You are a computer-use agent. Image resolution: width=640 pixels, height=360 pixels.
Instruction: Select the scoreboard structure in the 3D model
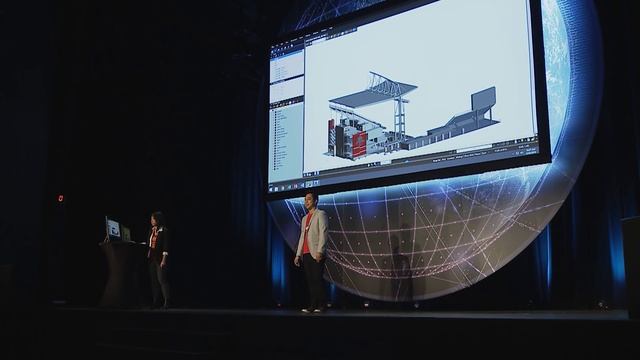pyautogui.click(x=483, y=99)
